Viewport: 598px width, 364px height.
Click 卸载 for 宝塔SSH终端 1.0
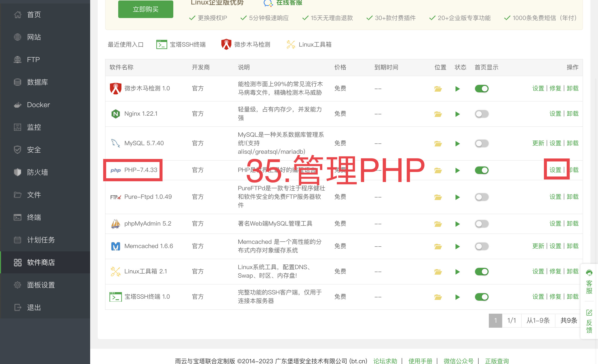tap(572, 297)
